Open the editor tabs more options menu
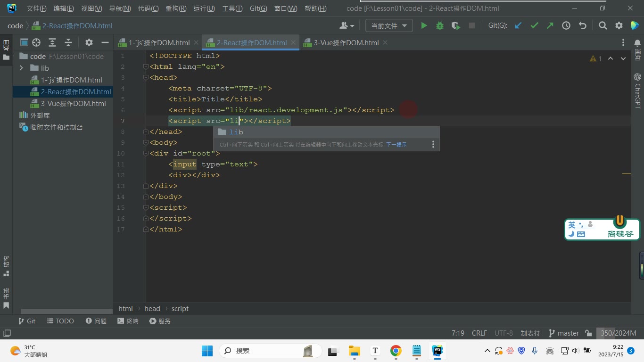 tap(623, 42)
